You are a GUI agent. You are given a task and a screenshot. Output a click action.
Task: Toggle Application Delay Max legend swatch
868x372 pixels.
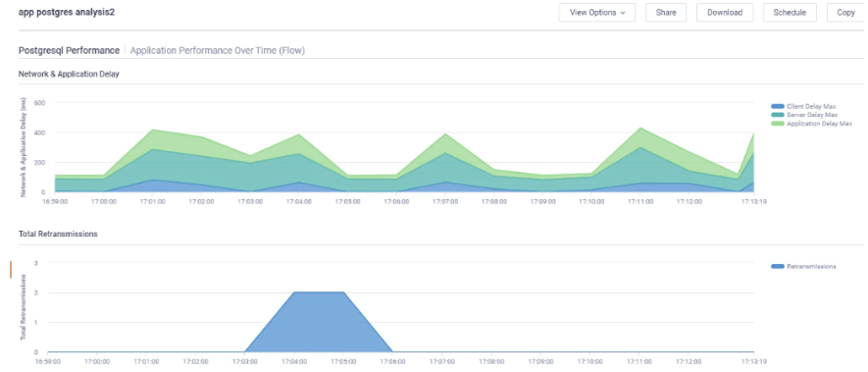pyautogui.click(x=777, y=124)
